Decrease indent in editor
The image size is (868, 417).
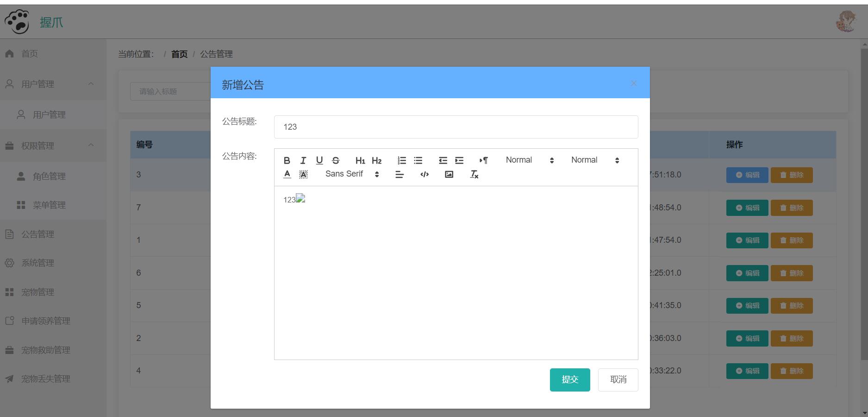click(443, 160)
